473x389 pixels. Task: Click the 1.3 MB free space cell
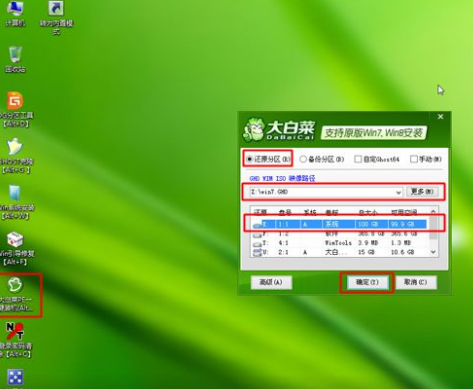click(401, 243)
